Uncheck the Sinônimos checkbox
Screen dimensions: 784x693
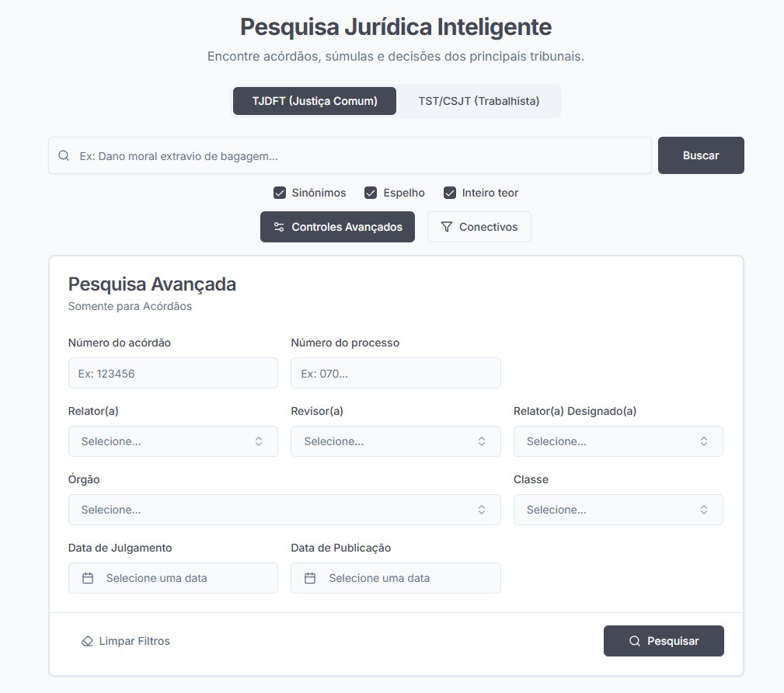(x=280, y=192)
